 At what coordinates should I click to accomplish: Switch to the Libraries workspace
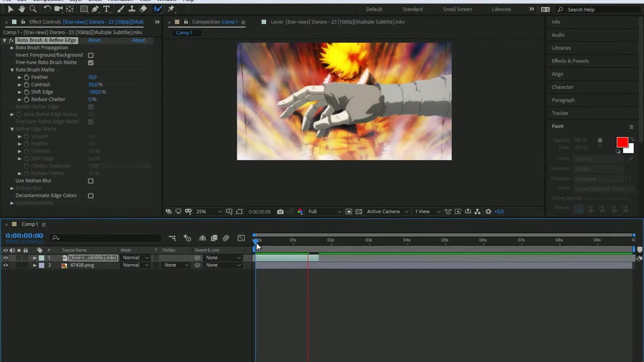click(501, 10)
